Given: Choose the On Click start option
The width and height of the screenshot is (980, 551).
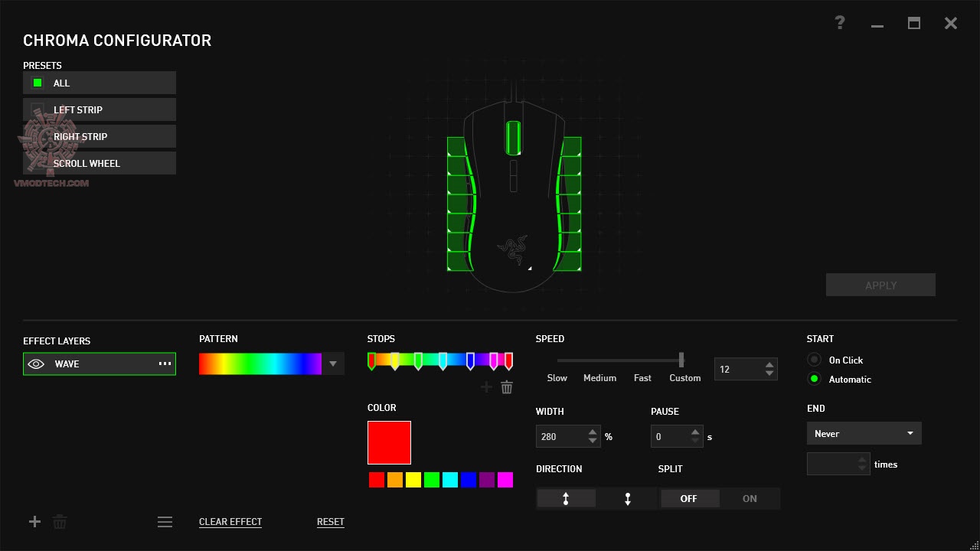Looking at the screenshot, I should click(814, 360).
